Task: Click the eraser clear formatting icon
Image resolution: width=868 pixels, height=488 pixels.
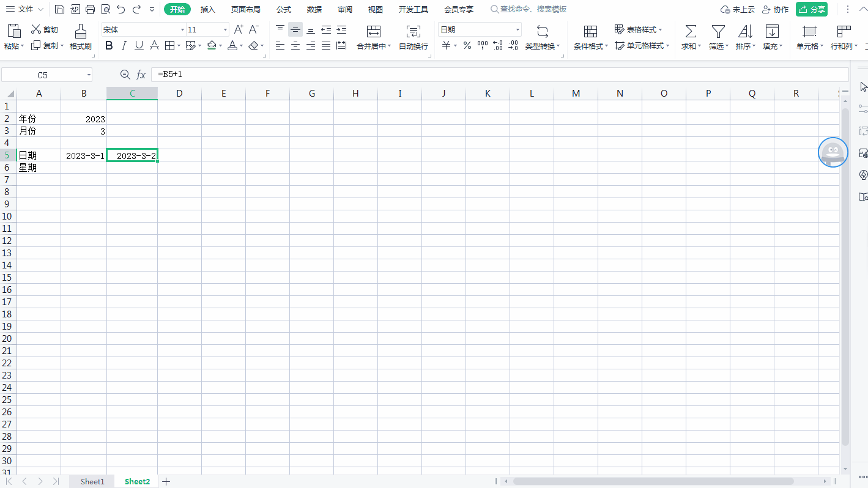Action: tap(254, 45)
